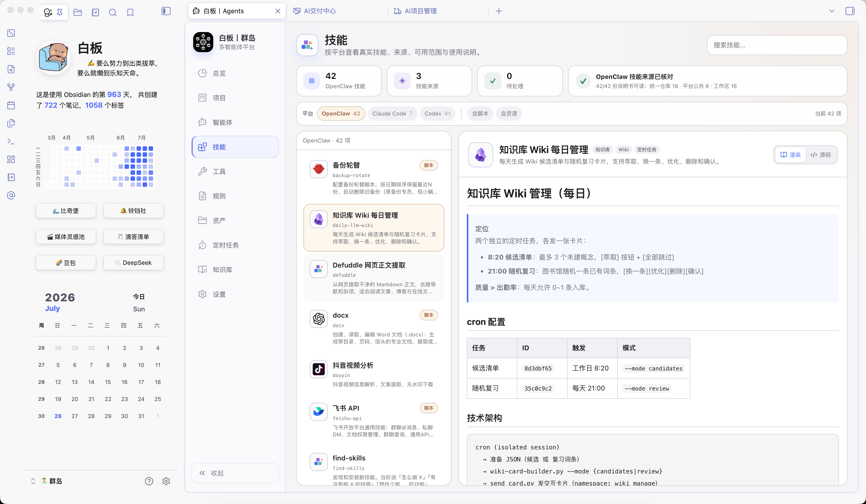
Task: Open 总览 in the navigation menu
Action: click(x=235, y=73)
